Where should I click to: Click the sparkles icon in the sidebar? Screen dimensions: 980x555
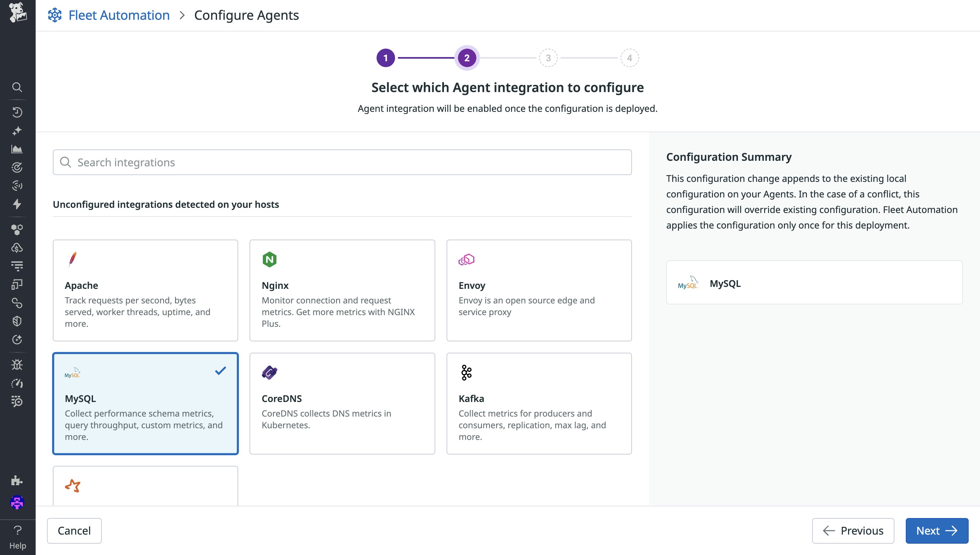pyautogui.click(x=17, y=131)
